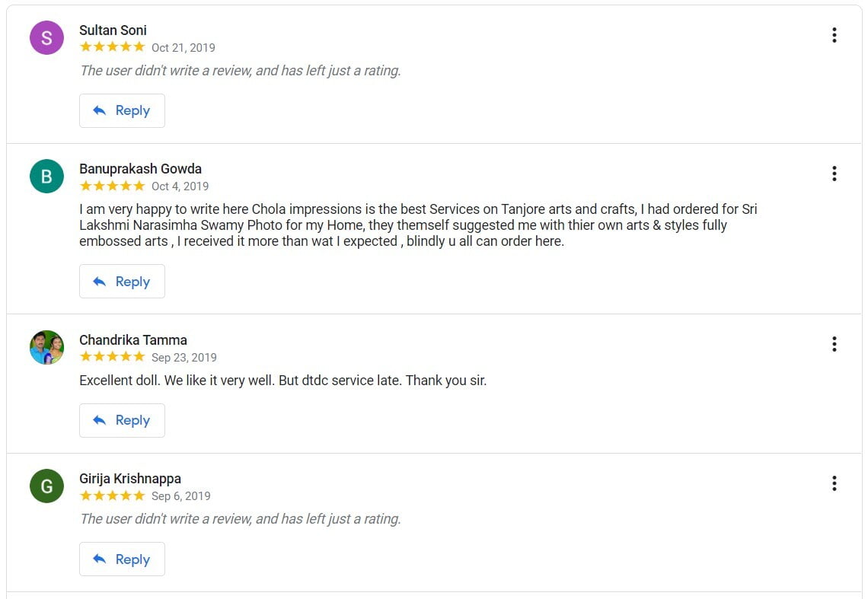Screen dimensions: 868x599
Task: Open Banuprakash Gowda's reviewer name
Action: (x=140, y=169)
